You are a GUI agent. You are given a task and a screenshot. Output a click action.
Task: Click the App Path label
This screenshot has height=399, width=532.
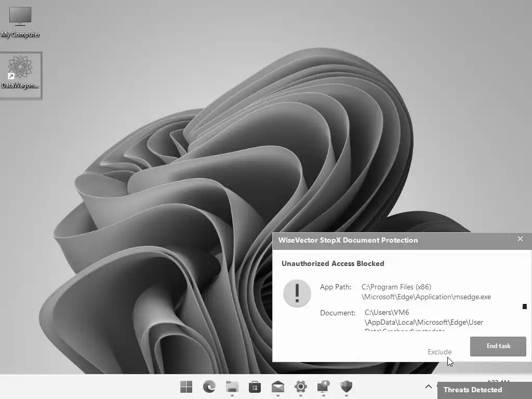tap(336, 287)
